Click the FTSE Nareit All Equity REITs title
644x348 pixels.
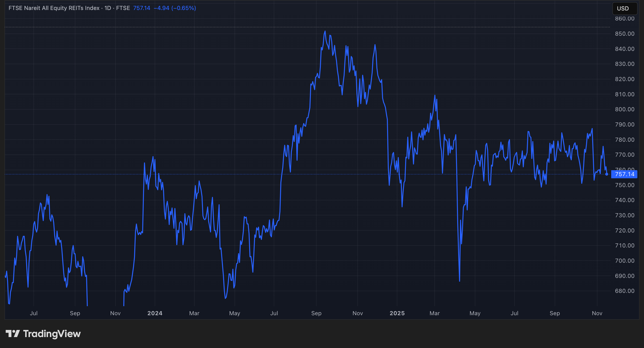pyautogui.click(x=54, y=8)
